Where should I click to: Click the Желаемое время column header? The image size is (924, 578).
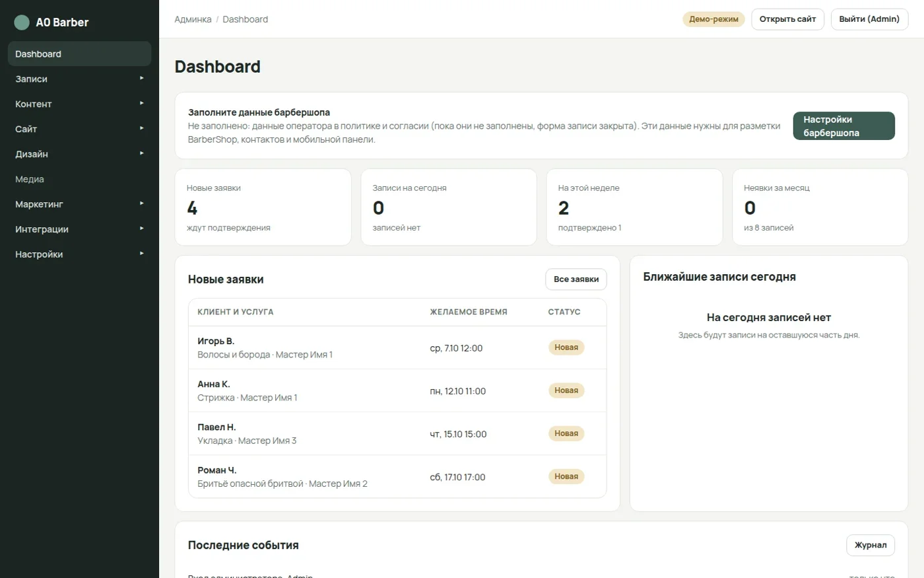[469, 312]
